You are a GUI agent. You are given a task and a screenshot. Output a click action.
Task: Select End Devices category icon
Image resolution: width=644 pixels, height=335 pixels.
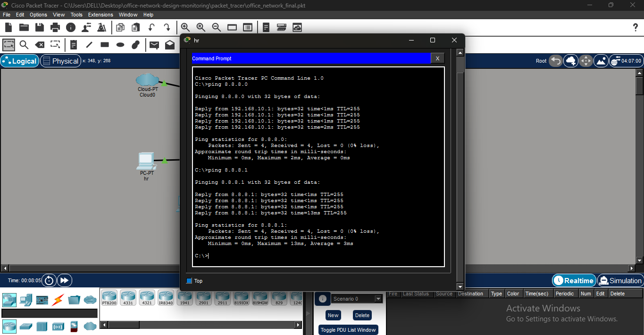click(25, 300)
